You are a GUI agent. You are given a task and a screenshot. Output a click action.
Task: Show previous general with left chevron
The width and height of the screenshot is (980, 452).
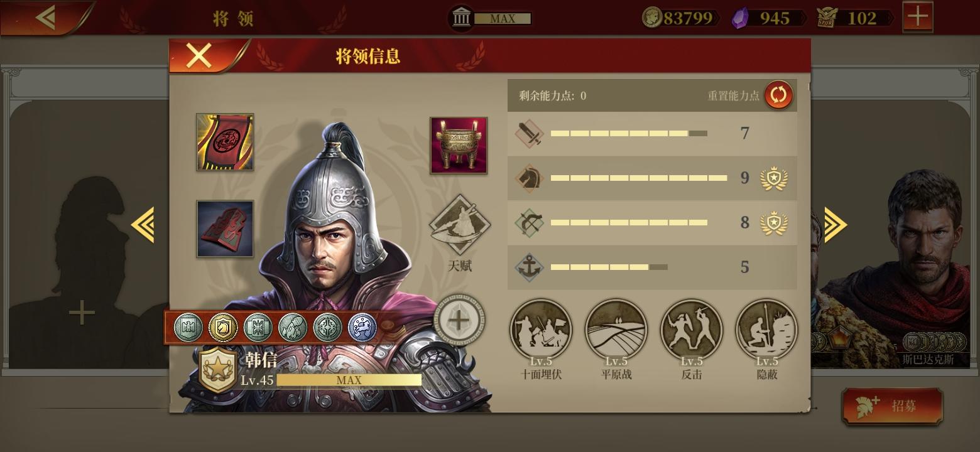143,225
